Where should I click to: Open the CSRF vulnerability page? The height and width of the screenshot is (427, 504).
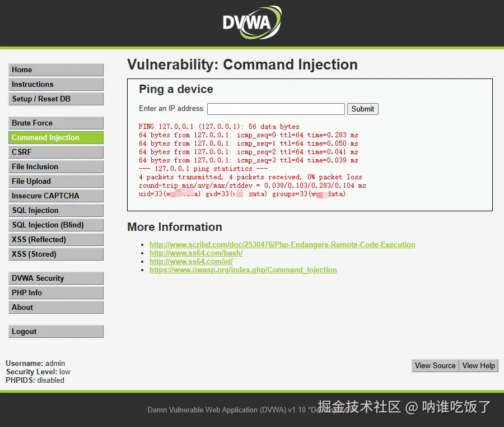pyautogui.click(x=56, y=152)
